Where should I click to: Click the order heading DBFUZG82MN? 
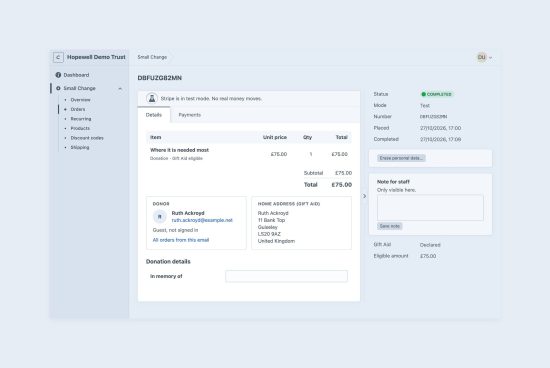tap(160, 78)
